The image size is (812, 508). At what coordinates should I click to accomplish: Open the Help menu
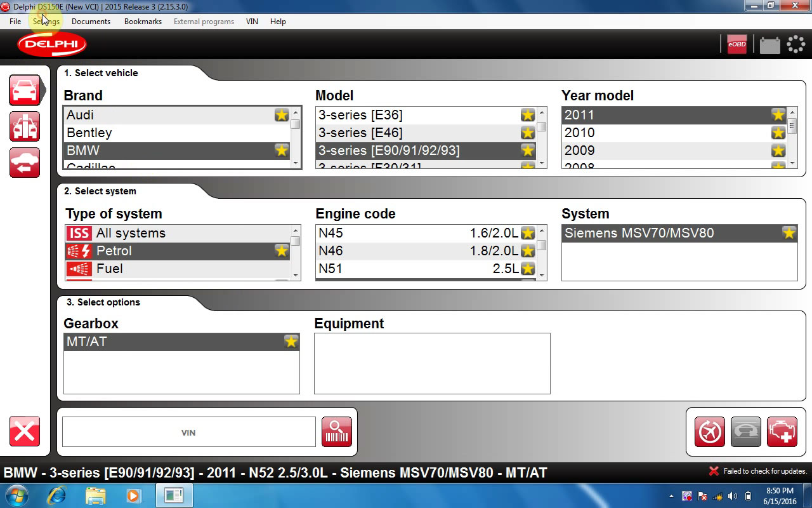(278, 21)
